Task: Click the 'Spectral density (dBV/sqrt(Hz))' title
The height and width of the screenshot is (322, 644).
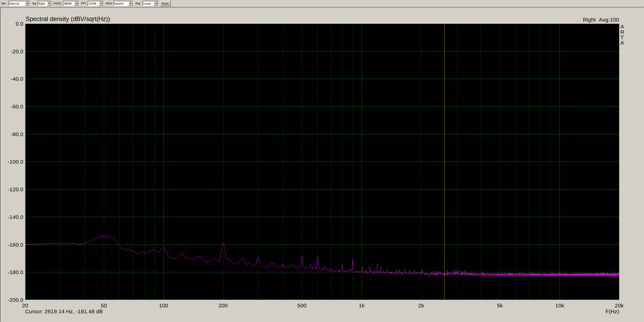Action: click(68, 19)
